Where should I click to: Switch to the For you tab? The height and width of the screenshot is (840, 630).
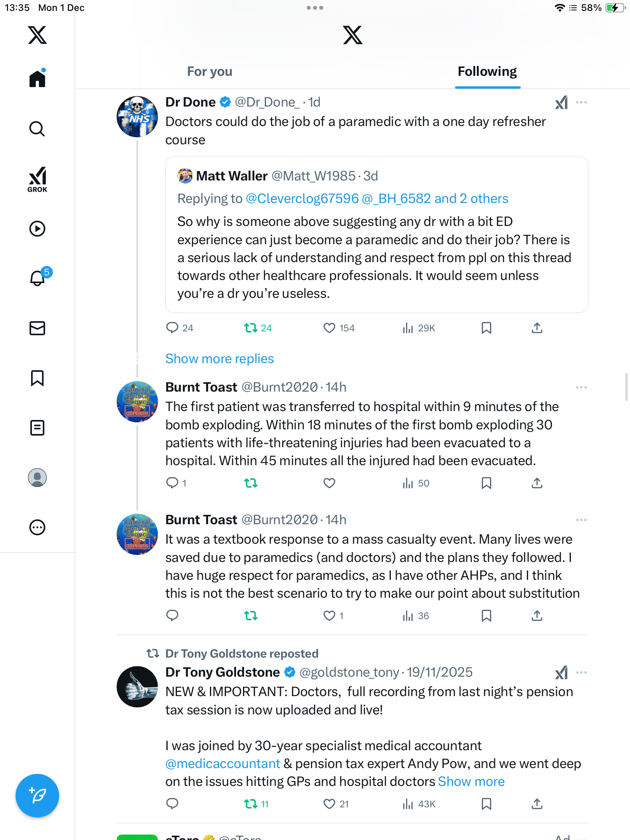(x=210, y=72)
